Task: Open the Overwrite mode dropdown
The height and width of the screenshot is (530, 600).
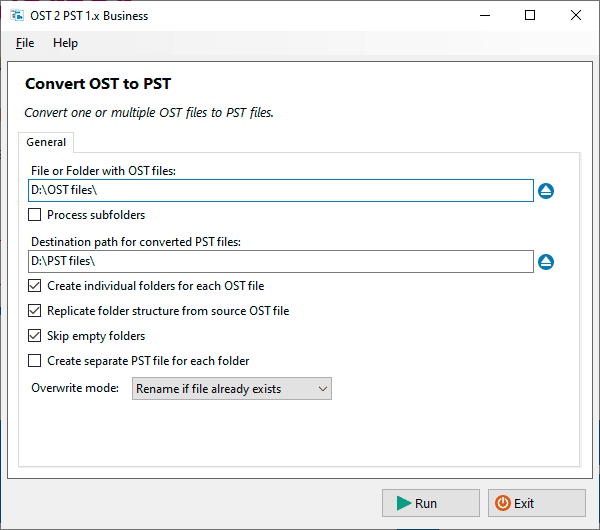Action: (x=231, y=388)
